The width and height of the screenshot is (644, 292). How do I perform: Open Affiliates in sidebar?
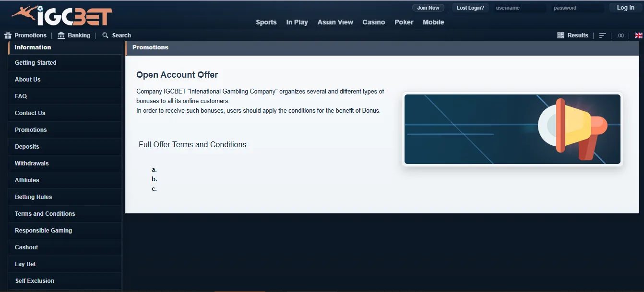(x=65, y=180)
